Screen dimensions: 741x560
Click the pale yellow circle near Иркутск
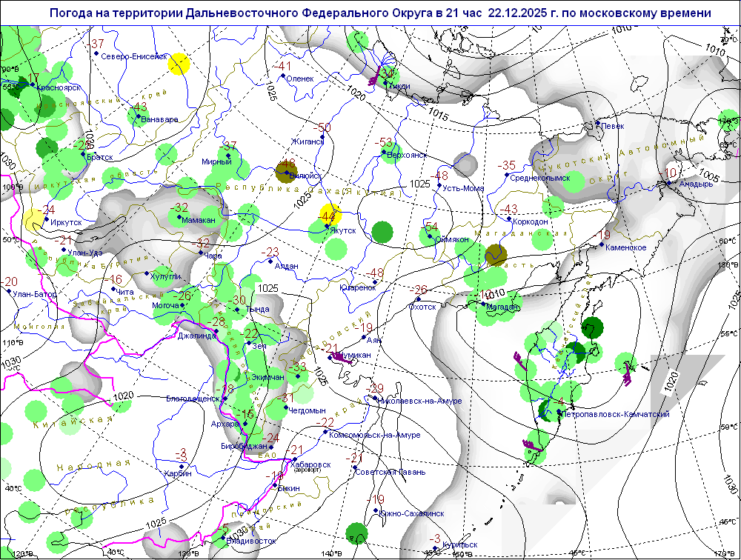33,220
